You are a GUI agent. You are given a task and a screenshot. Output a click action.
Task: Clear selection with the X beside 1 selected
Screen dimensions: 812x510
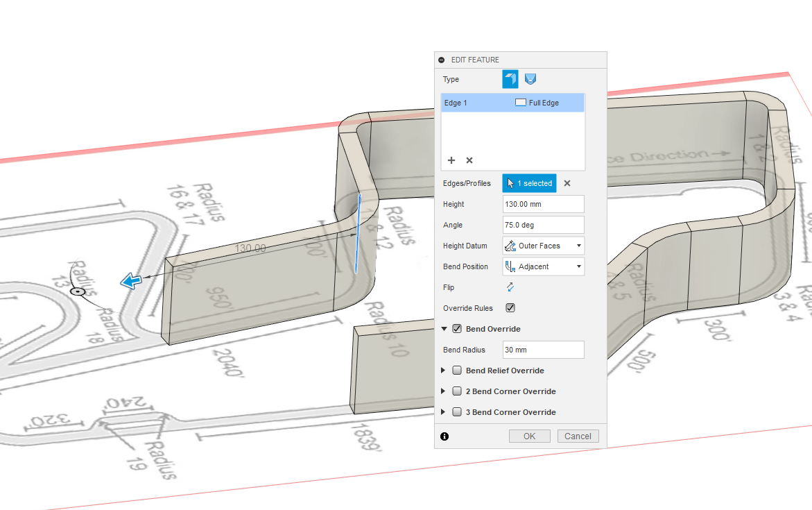567,183
